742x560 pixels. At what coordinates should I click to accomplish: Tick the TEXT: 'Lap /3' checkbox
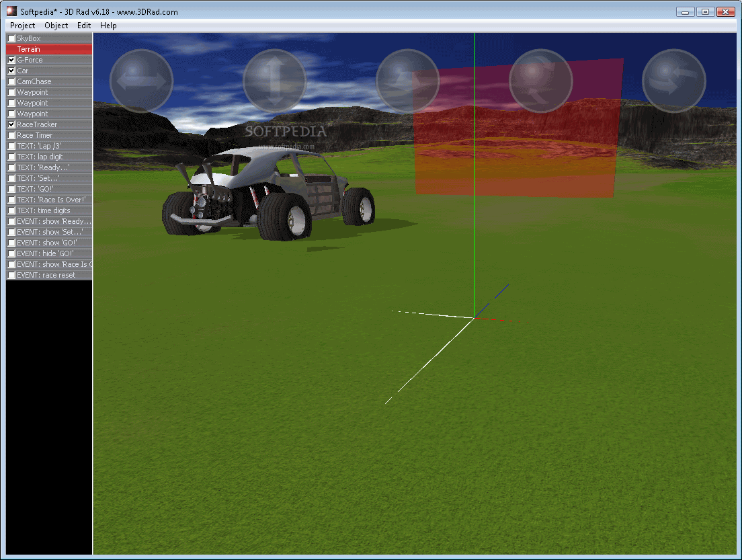click(12, 147)
